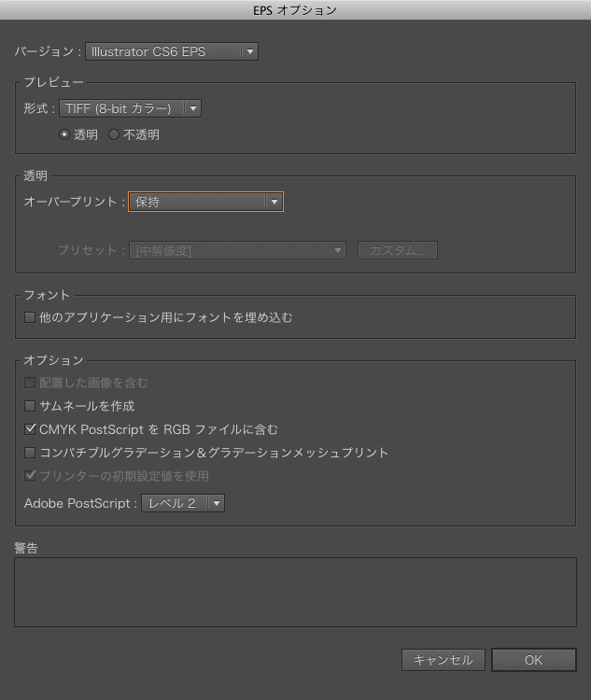Viewport: 591px width, 700px height.
Task: Click the arrow of the オーバープリント dropdown
Action: click(x=274, y=202)
